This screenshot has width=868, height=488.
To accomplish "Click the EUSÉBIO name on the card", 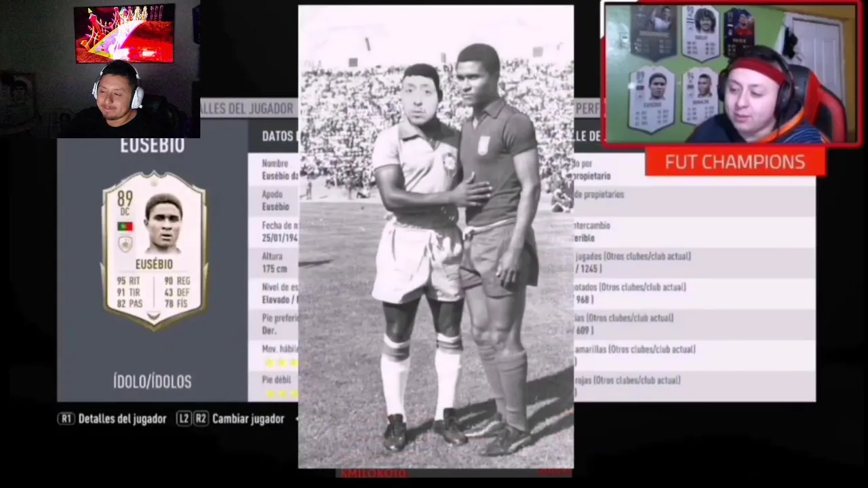I will tap(154, 264).
